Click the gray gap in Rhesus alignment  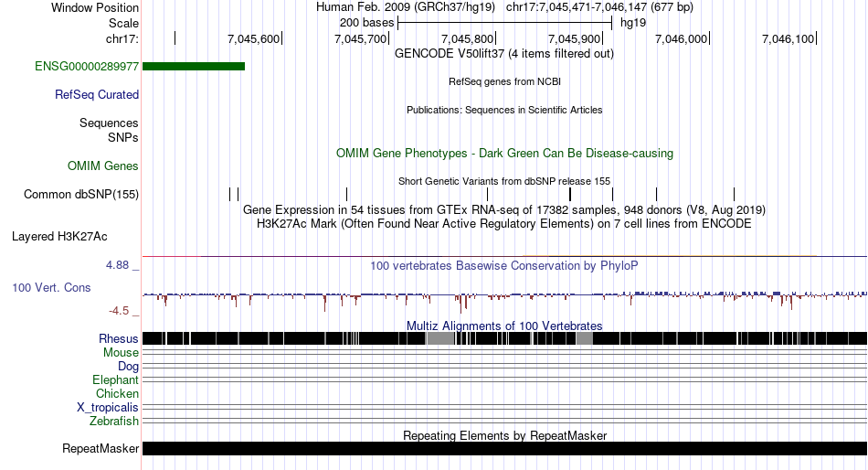tap(440, 338)
